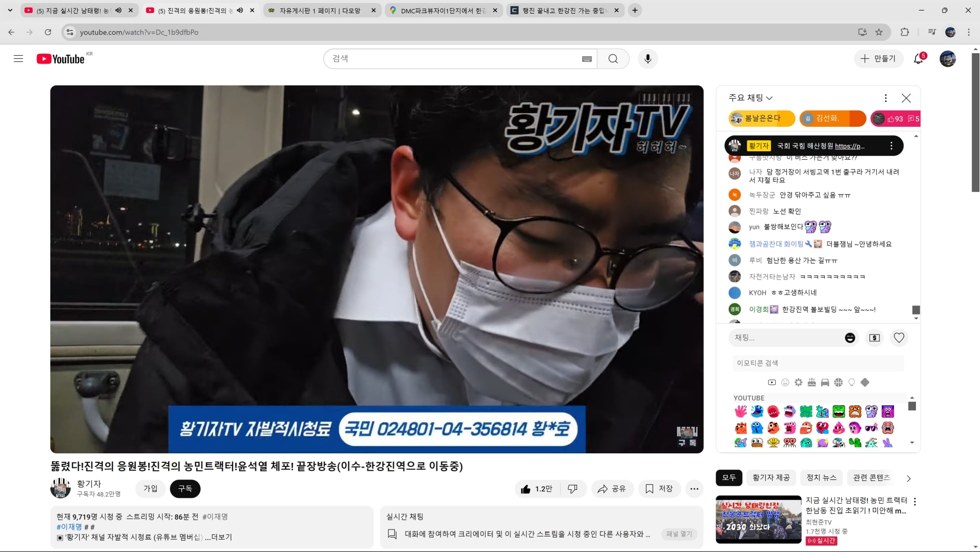Insert the sunglasses sparkle emoji
This screenshot has width=980, height=552.
coord(871,428)
